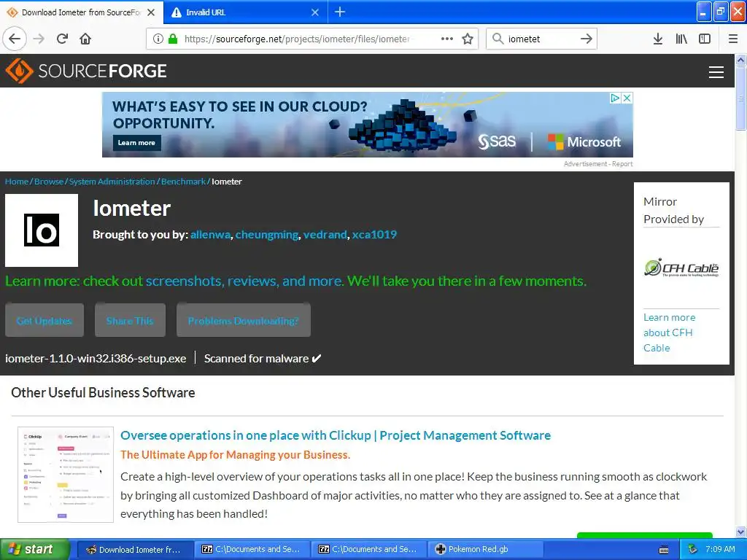The height and width of the screenshot is (560, 747).
Task: Click the iometer-1.1.0-win32.i386-setup.exe file name
Action: [96, 358]
